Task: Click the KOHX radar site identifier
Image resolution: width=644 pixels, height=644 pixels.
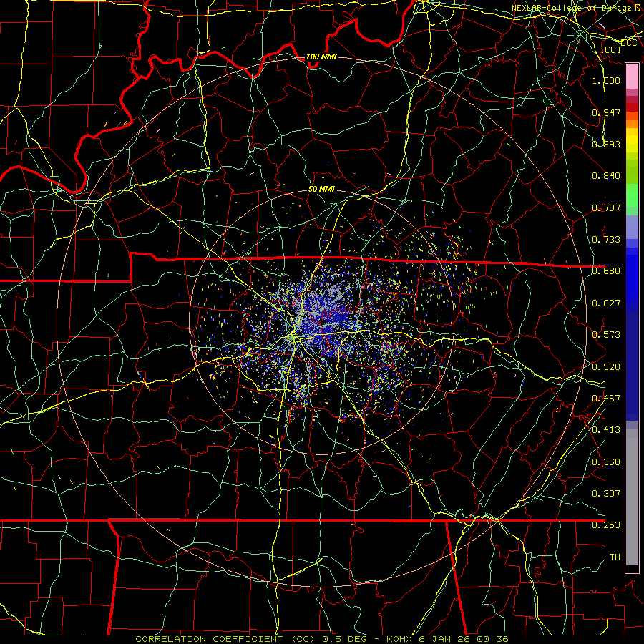Action: pos(401,639)
